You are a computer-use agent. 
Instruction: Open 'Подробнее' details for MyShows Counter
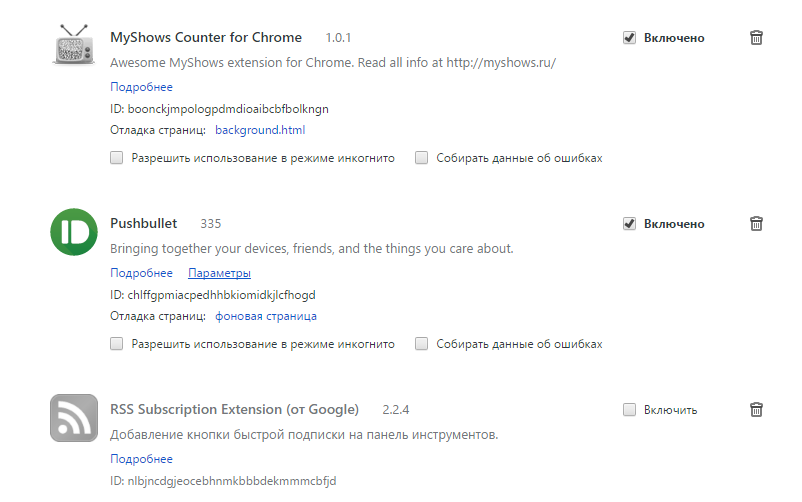[141, 87]
